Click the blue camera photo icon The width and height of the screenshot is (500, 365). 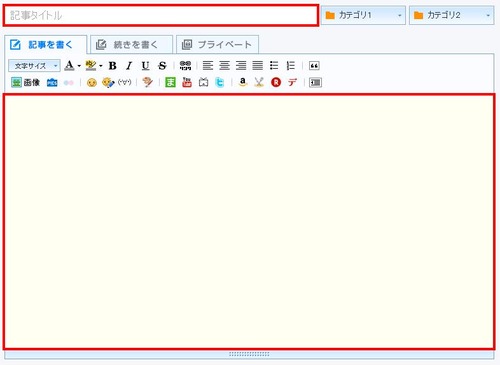(52, 82)
